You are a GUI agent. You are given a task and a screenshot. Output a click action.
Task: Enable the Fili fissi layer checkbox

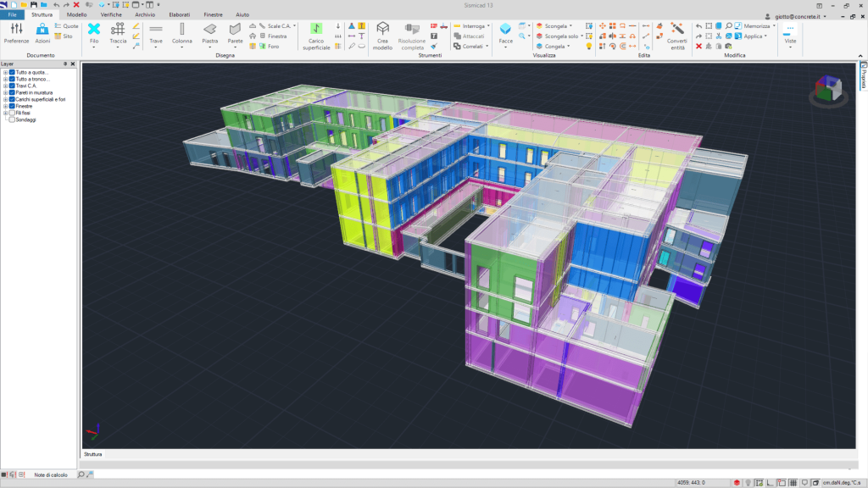tap(12, 113)
